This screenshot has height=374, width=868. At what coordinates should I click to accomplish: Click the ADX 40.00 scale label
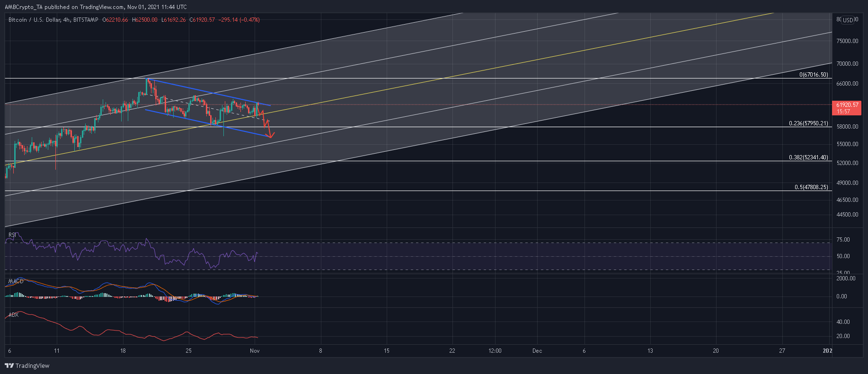(843, 322)
